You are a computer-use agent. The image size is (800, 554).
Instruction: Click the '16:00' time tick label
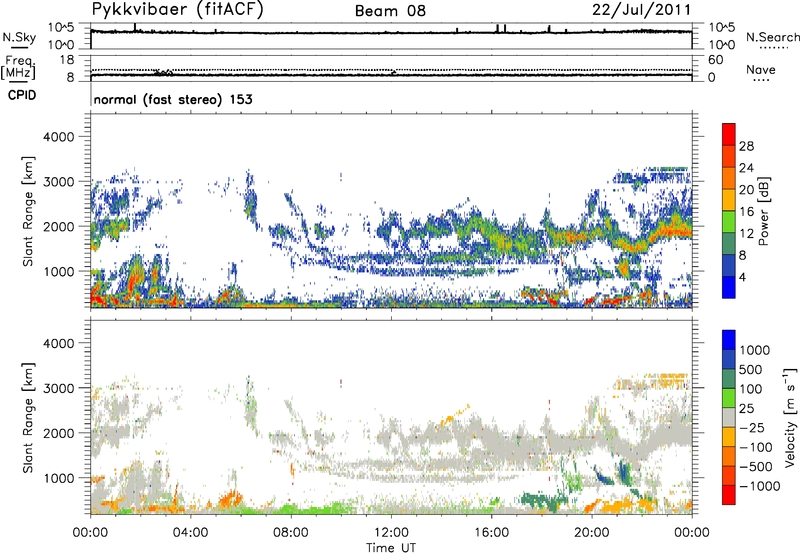(x=491, y=533)
